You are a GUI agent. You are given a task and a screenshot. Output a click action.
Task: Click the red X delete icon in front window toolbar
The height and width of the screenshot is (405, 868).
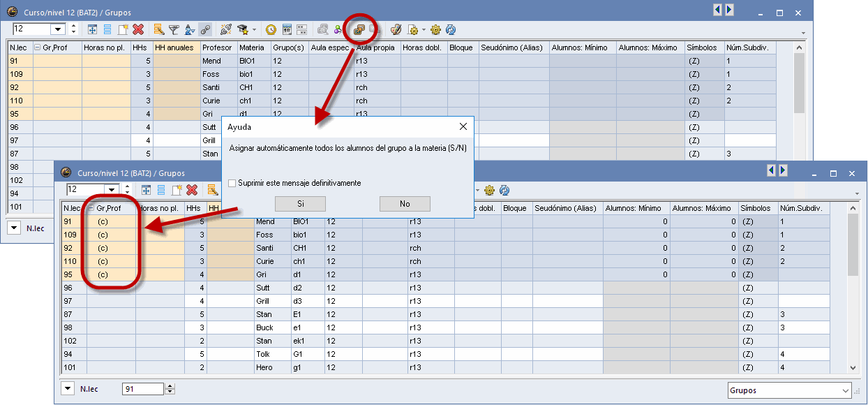tap(192, 190)
